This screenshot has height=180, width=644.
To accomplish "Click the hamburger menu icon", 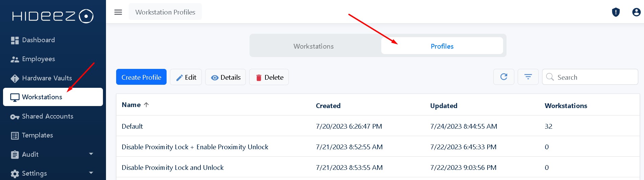I will pos(118,12).
